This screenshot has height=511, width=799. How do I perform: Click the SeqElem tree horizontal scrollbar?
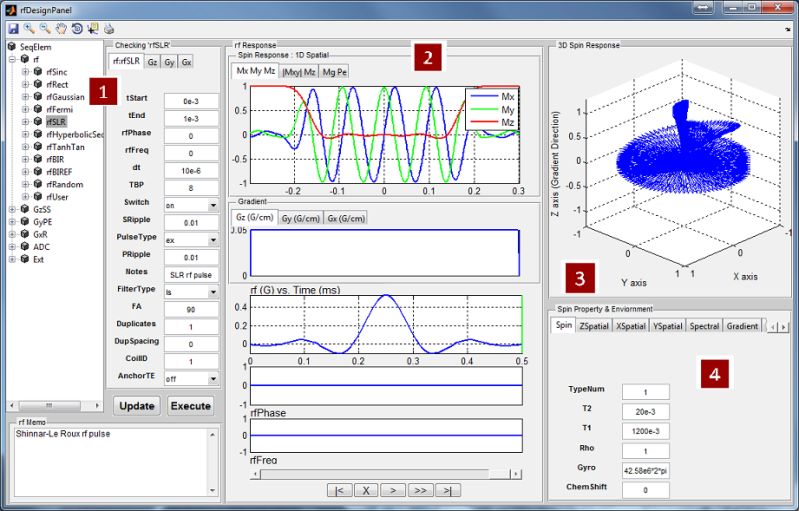click(55, 406)
